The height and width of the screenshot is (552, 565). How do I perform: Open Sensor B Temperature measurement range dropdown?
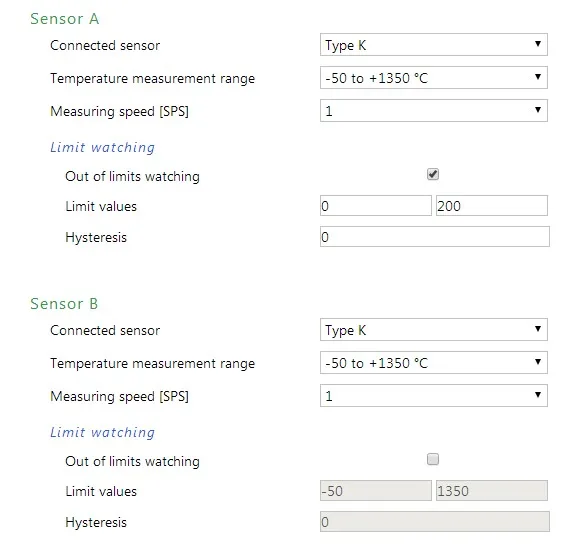(x=433, y=362)
